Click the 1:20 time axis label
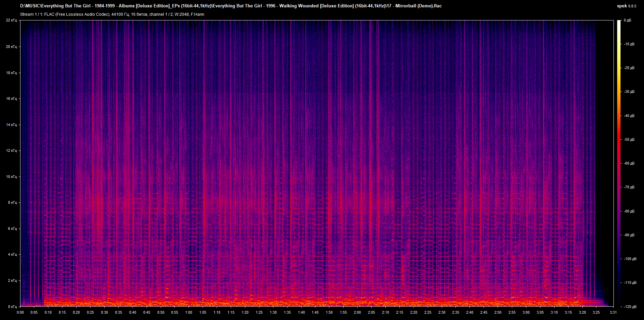The image size is (644, 320). [245, 313]
